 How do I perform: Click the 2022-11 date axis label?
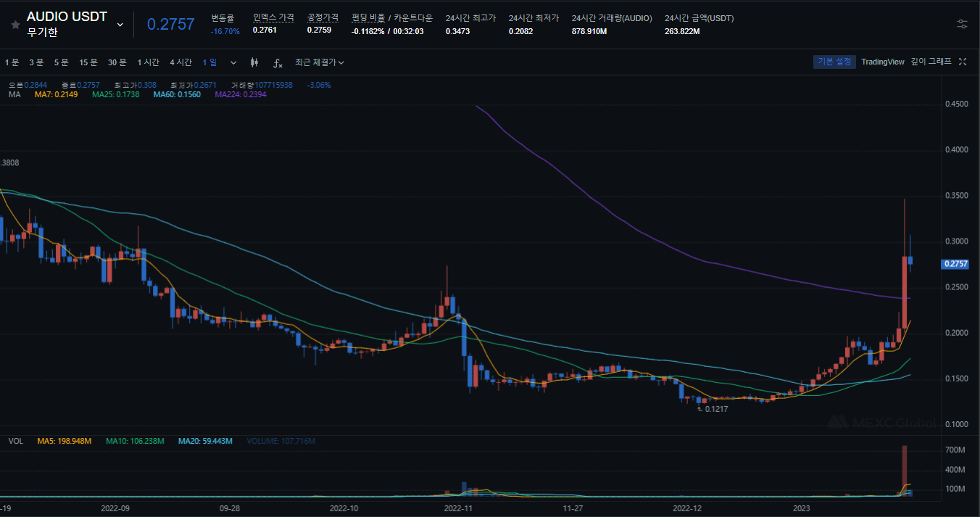[x=458, y=508]
